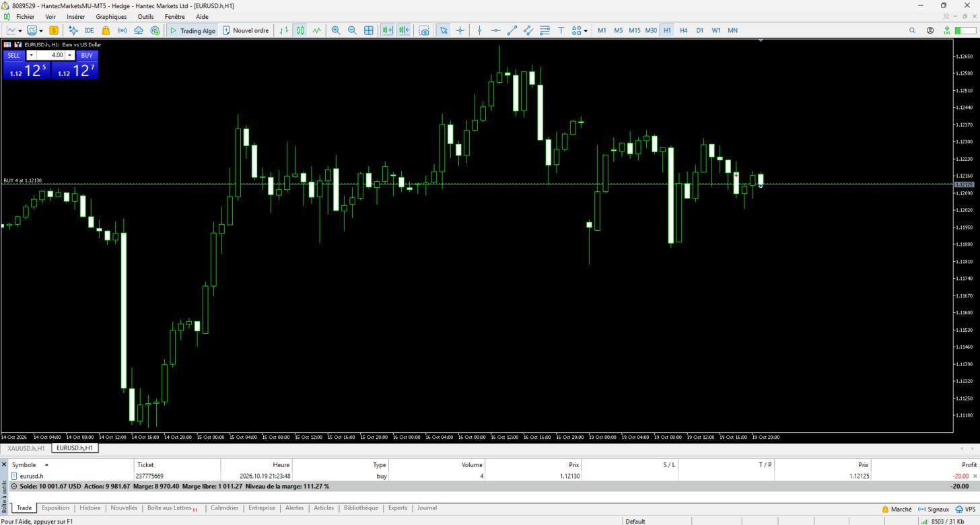Increase volume with the up arrow

click(69, 55)
